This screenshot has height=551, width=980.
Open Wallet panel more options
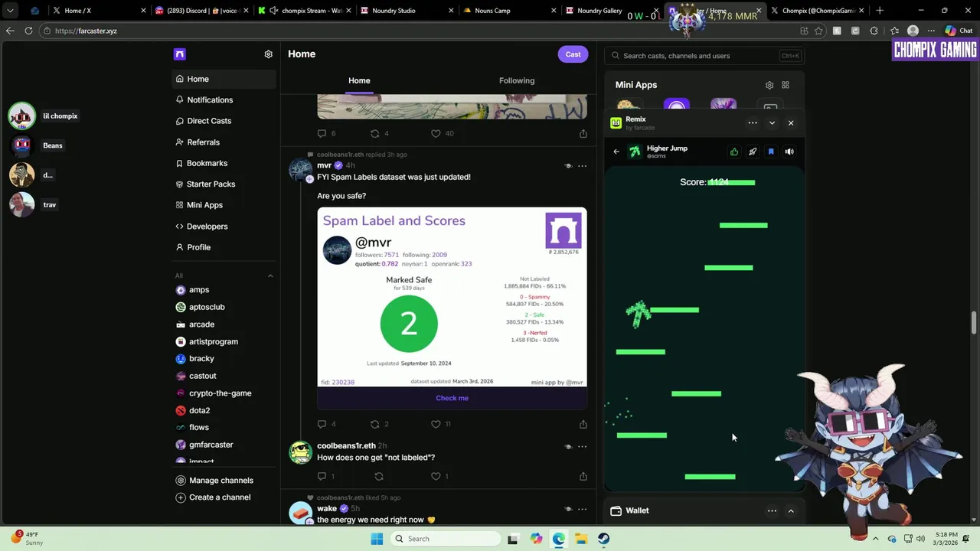(x=772, y=510)
